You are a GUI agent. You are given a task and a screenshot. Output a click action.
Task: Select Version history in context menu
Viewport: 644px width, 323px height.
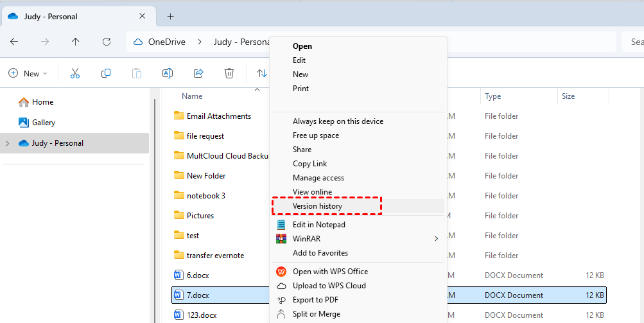pos(317,206)
